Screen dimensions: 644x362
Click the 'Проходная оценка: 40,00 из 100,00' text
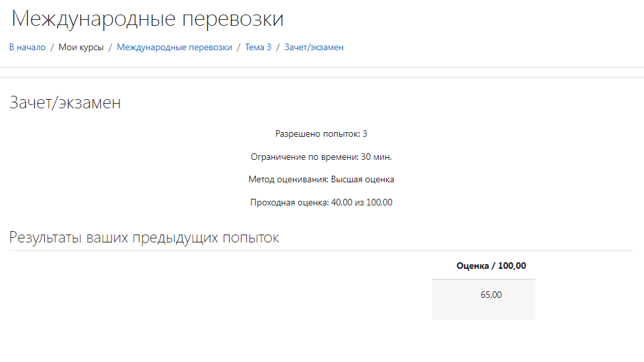321,202
